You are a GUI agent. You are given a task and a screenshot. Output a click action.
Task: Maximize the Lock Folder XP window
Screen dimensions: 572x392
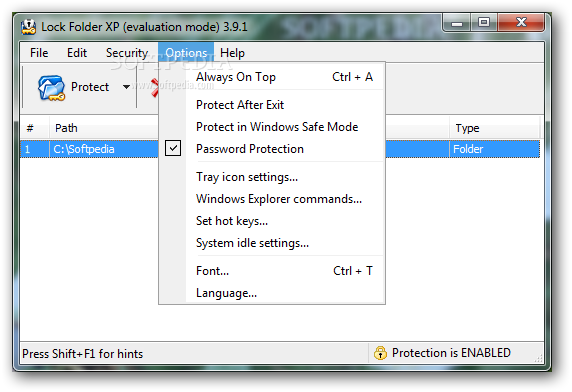[484, 23]
